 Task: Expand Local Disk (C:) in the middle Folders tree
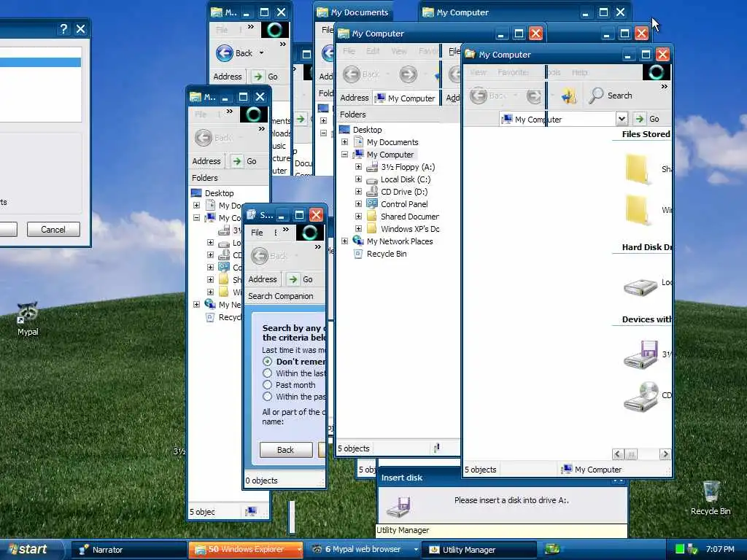(358, 179)
